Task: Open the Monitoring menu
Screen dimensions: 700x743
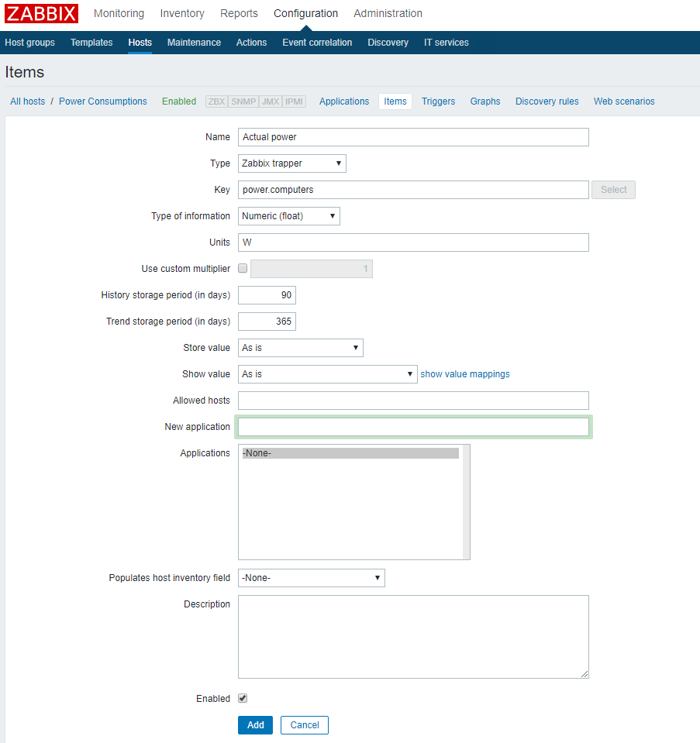Action: pos(118,13)
